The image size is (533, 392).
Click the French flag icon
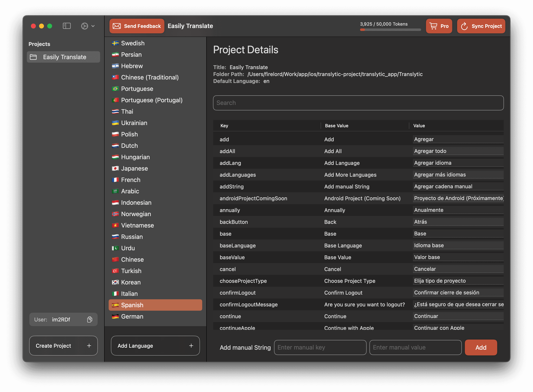click(x=115, y=180)
